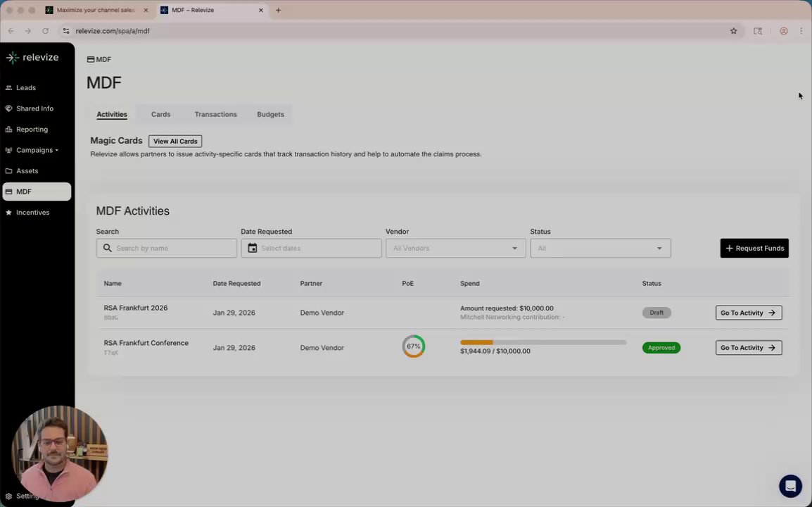This screenshot has width=812, height=507.
Task: Go To Activity for RSA Frankfurt 2026
Action: pyautogui.click(x=748, y=313)
